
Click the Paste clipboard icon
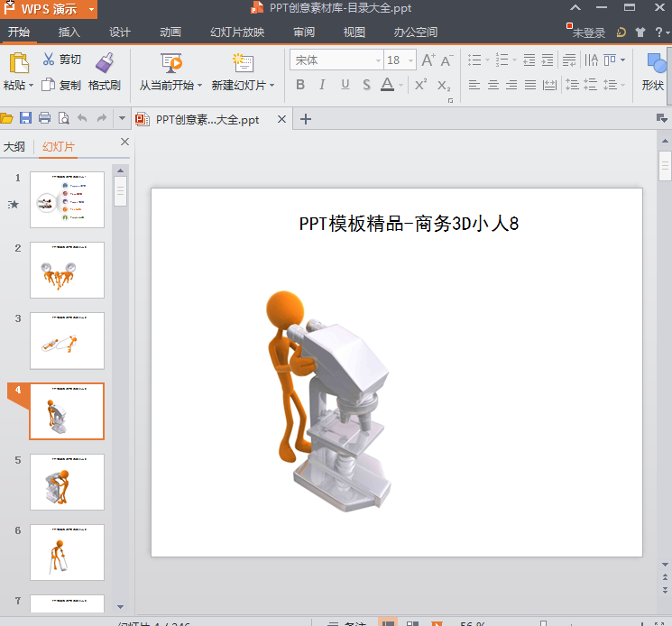click(x=19, y=62)
